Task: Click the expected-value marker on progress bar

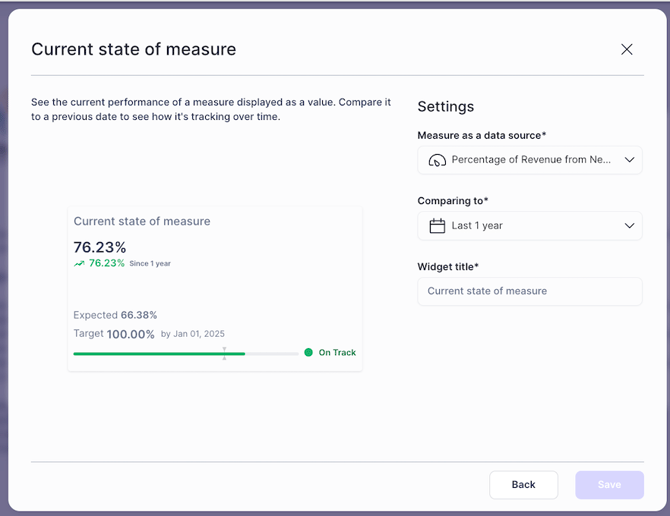Action: (x=224, y=353)
